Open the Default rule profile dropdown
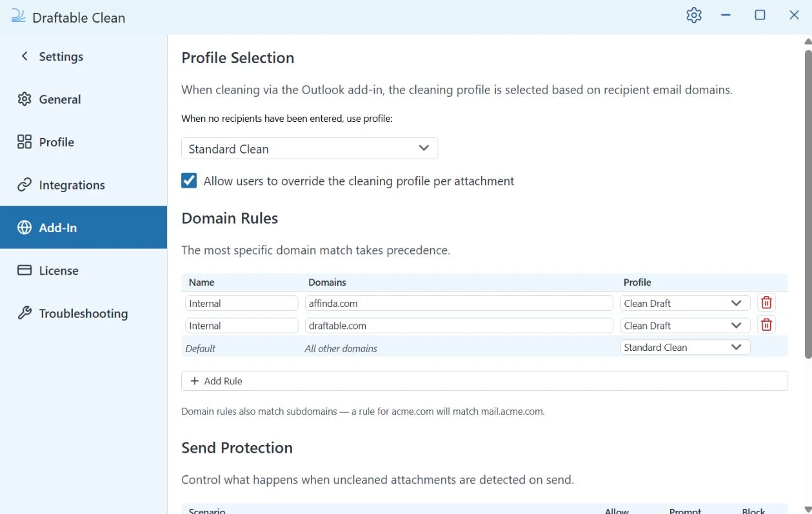The image size is (812, 514). [685, 347]
